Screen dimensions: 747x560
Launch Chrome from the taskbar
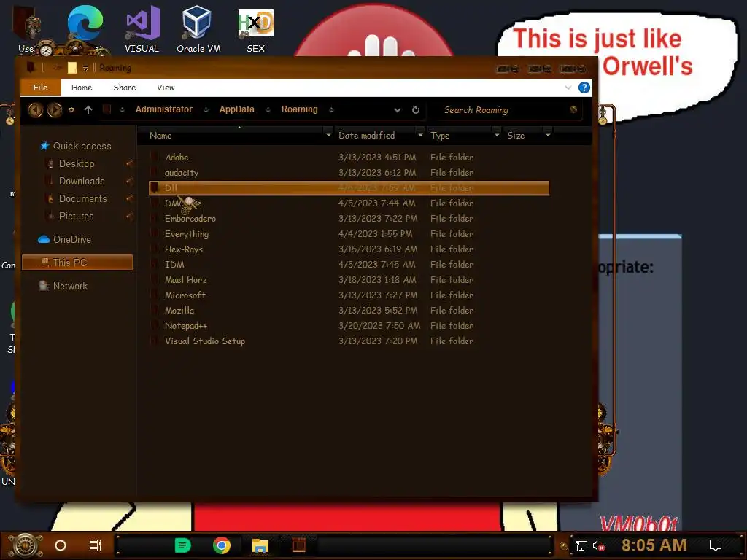coord(222,545)
